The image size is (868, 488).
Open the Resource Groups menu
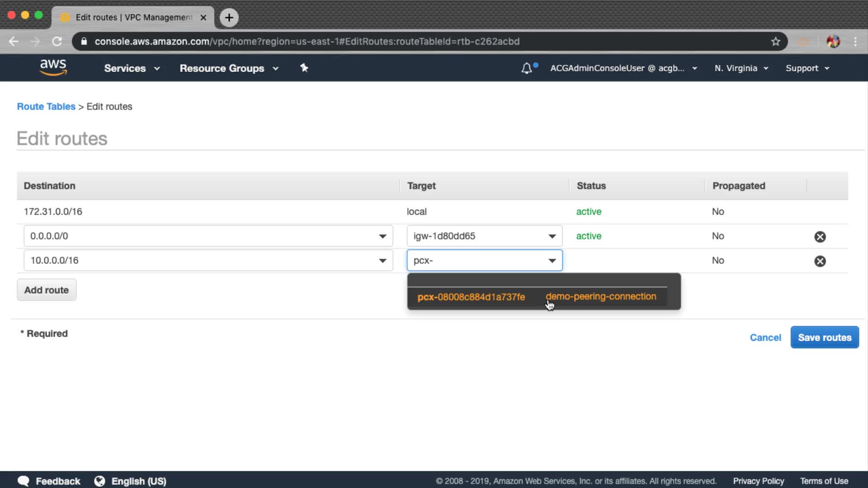click(x=229, y=68)
